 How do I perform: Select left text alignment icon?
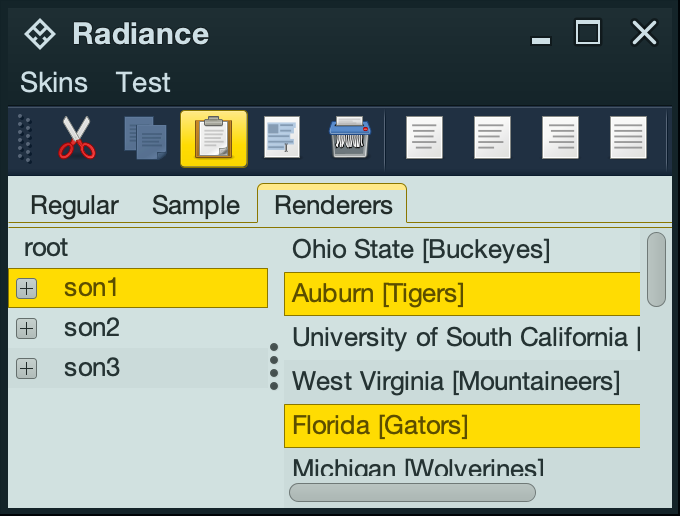tap(424, 138)
